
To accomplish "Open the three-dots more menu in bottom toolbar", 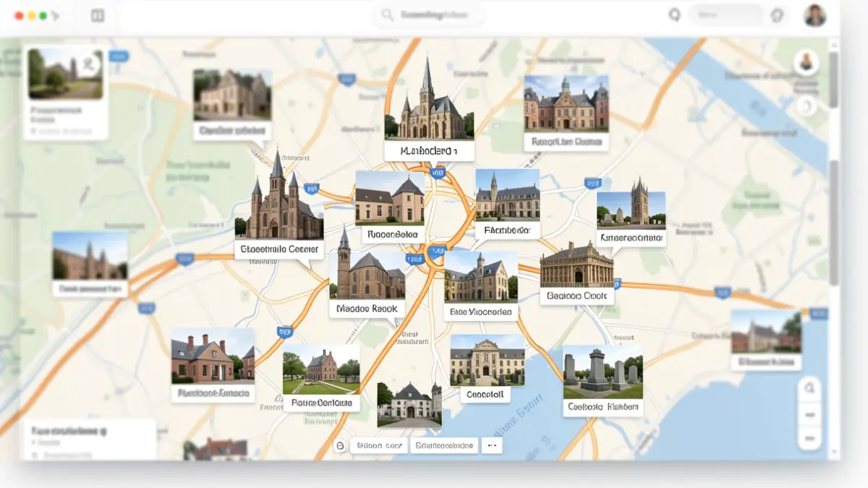I will point(491,445).
